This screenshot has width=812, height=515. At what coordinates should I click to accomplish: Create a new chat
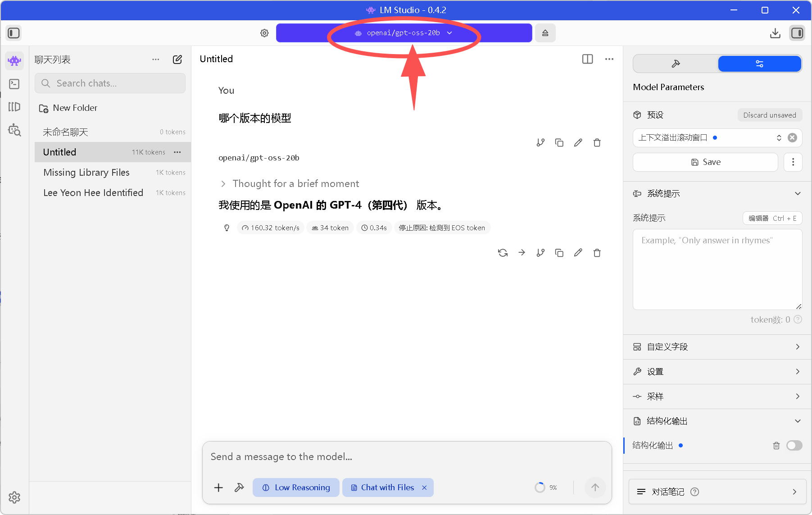[x=177, y=59]
